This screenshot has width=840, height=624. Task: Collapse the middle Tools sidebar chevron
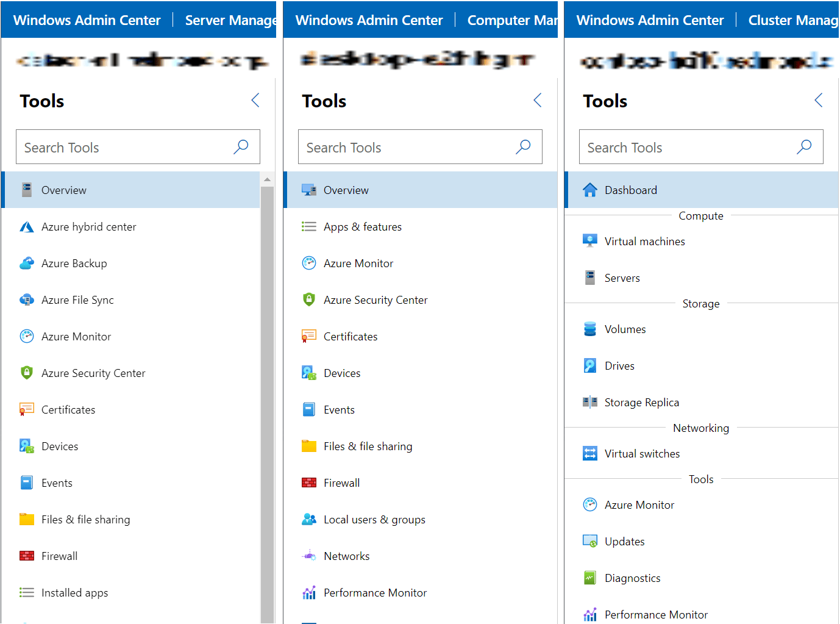[x=537, y=100]
